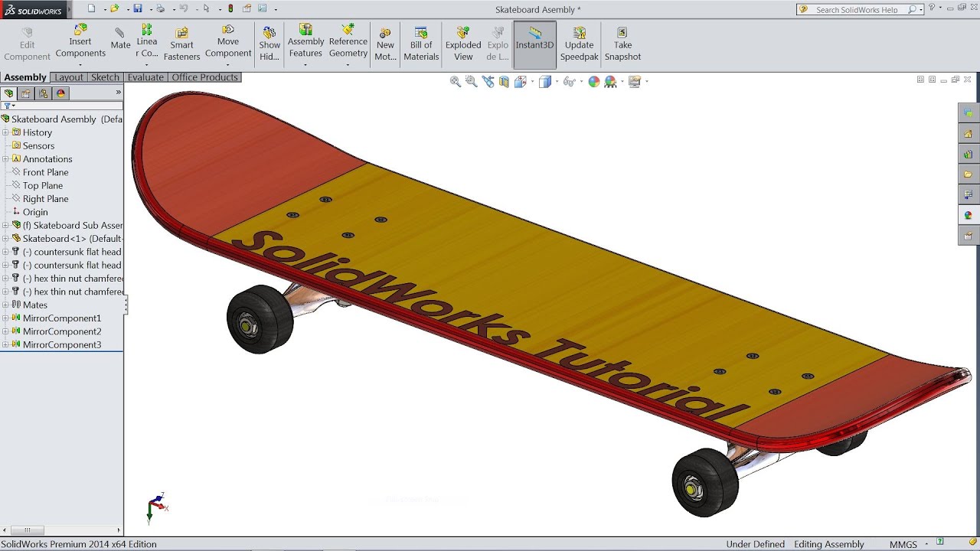Click the Insert Components tool
Viewport: 980px width, 551px height.
click(x=80, y=41)
